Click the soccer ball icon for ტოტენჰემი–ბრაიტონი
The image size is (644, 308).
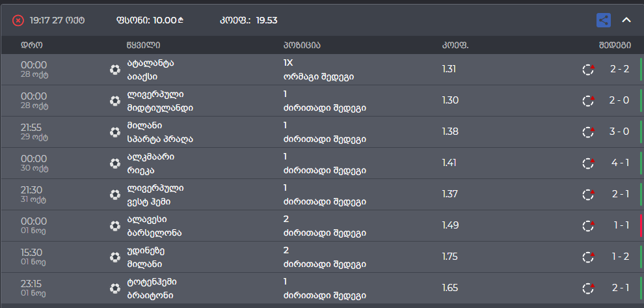click(x=115, y=288)
